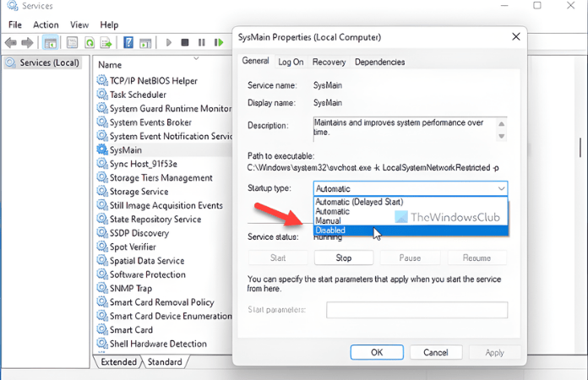Open the Action menu

point(46,24)
